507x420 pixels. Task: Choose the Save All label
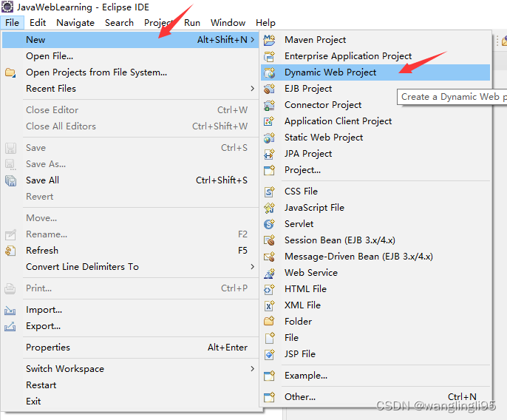coord(42,180)
